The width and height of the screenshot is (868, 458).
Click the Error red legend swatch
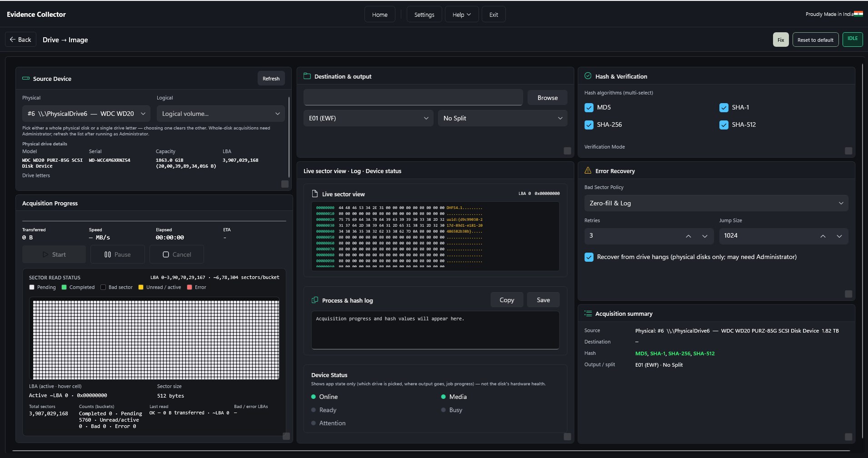190,287
